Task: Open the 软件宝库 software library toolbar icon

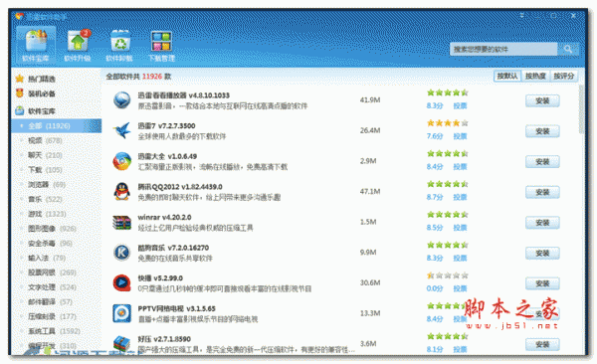Action: point(36,45)
